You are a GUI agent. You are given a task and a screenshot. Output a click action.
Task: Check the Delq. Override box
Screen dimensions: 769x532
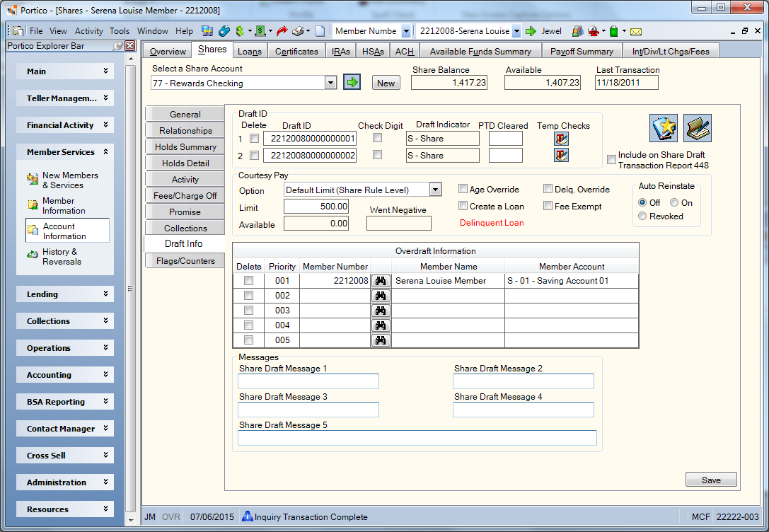548,189
